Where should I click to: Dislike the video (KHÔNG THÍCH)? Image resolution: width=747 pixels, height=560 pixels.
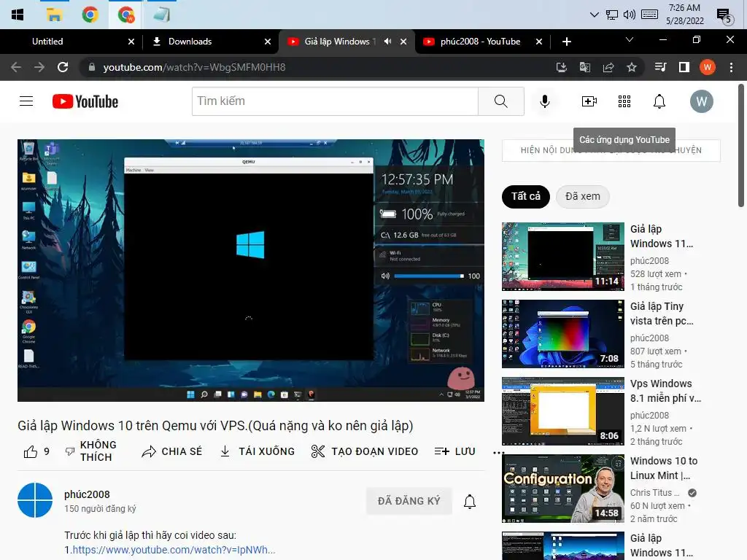point(90,451)
